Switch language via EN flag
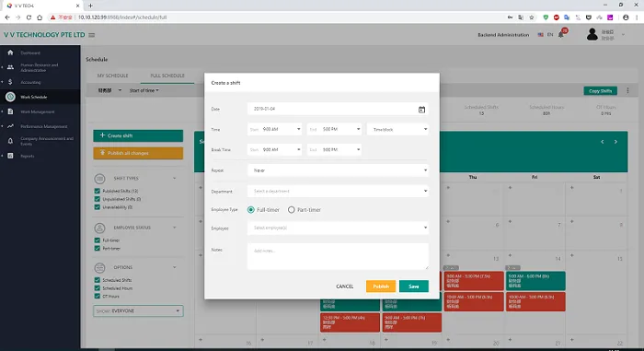This screenshot has width=644, height=351. pos(546,35)
